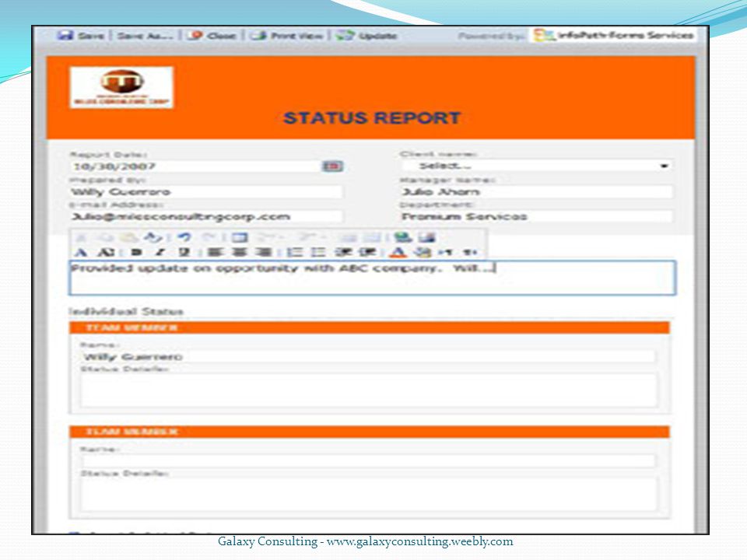Click the miles consulting corp logo image

(x=121, y=87)
